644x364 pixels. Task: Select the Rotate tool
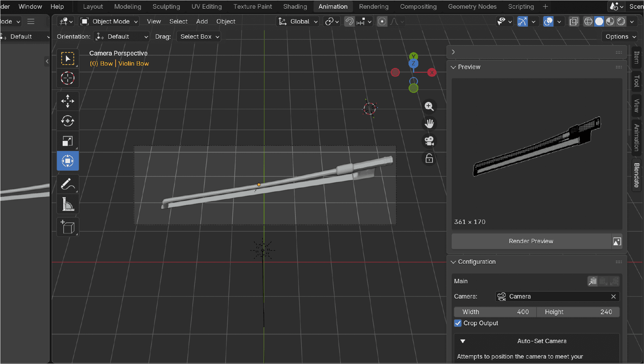click(68, 121)
